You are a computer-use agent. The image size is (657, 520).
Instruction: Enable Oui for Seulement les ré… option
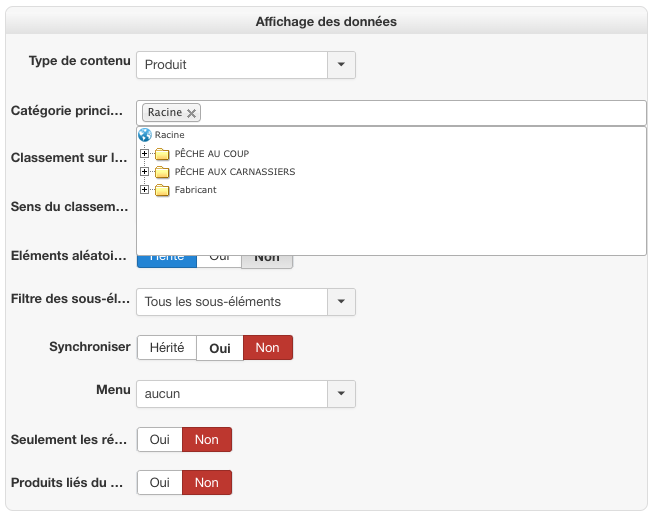[159, 440]
